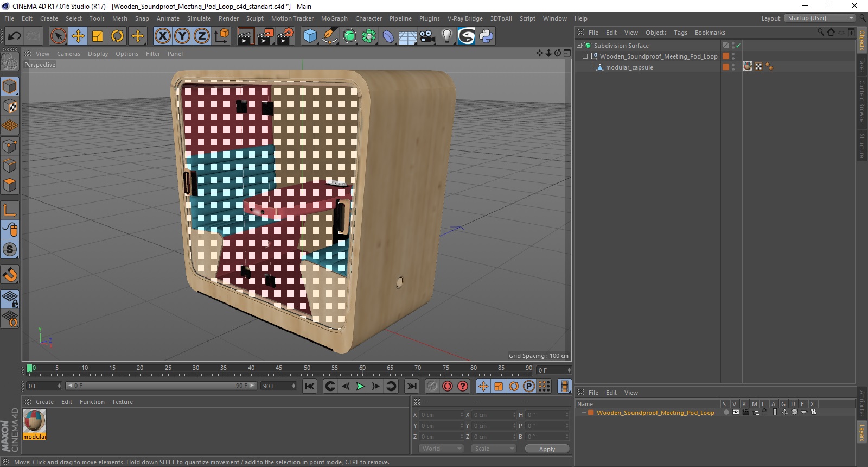This screenshot has width=868, height=467.
Task: Open the deformer Bend icon
Action: [x=388, y=36]
